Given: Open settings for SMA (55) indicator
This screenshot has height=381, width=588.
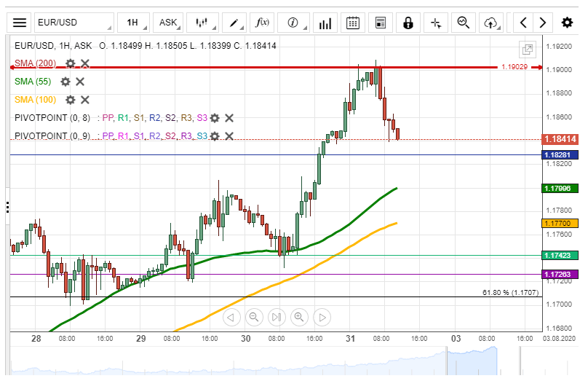Looking at the screenshot, I should pyautogui.click(x=65, y=82).
